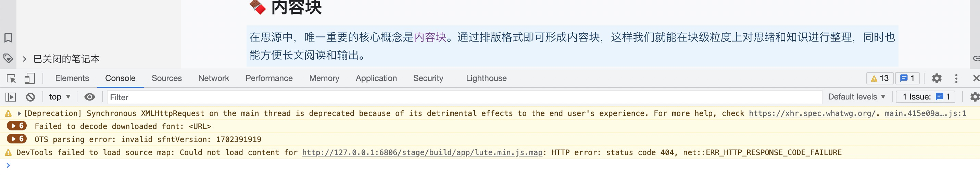Viewport: 980px width, 175px height.
Task: Click the inspect element picker icon
Action: point(11,79)
